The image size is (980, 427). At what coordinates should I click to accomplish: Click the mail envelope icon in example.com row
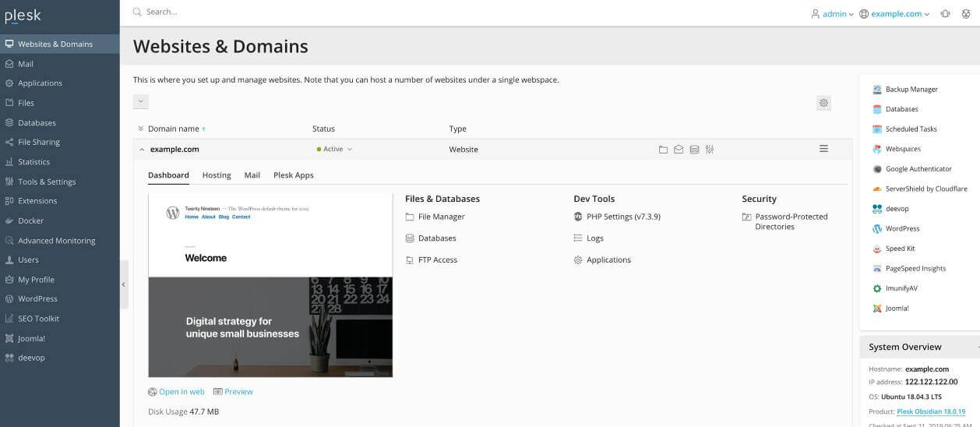[x=679, y=150]
